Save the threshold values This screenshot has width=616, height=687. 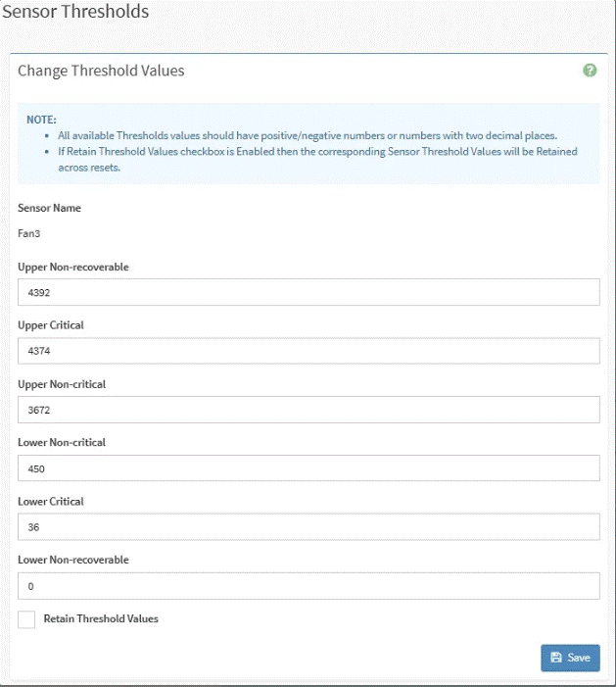click(570, 658)
